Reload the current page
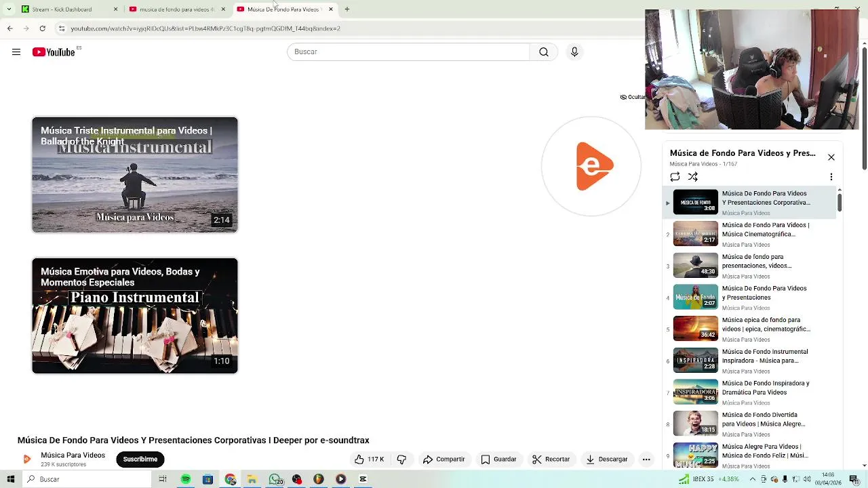Image resolution: width=868 pixels, height=488 pixels. pyautogui.click(x=42, y=28)
